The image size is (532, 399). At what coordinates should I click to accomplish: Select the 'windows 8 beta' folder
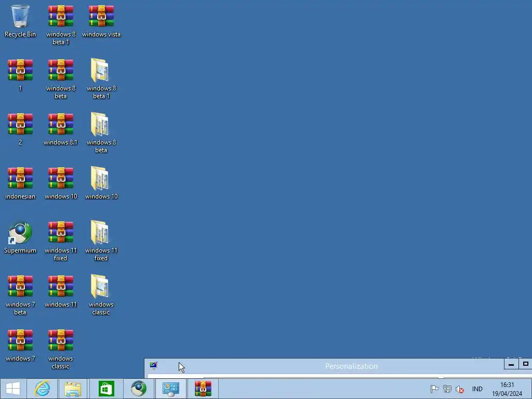click(x=101, y=133)
